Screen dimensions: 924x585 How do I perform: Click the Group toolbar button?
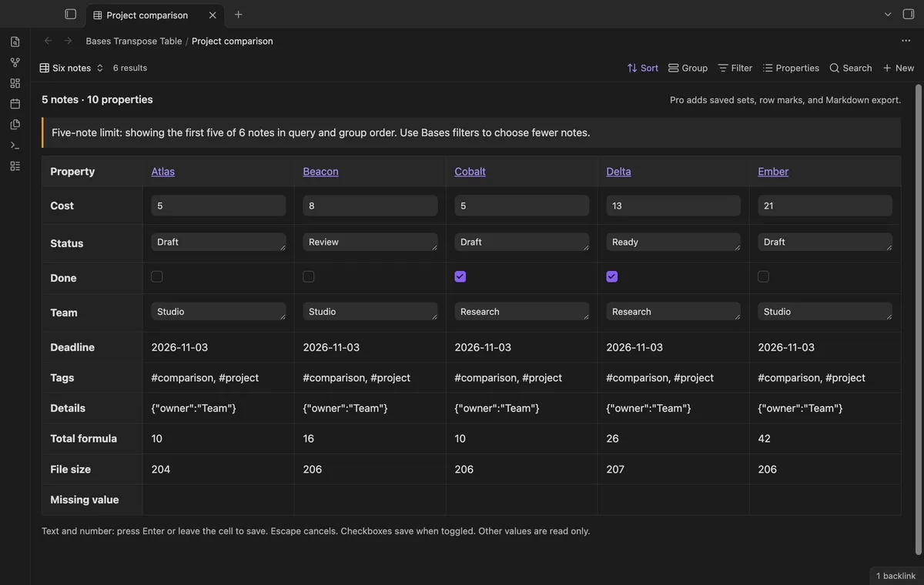coord(688,68)
